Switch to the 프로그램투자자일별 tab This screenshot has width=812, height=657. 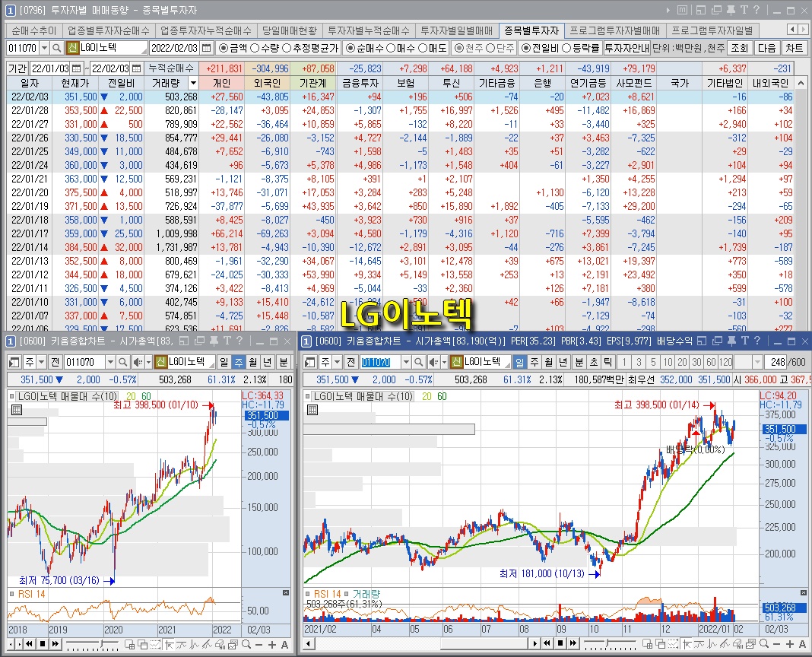(712, 30)
